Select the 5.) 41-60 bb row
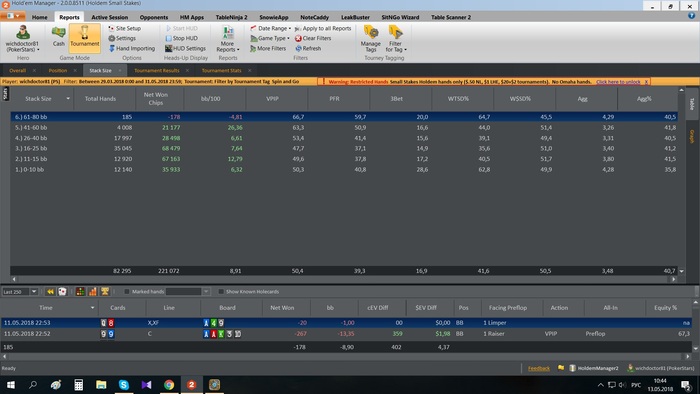The height and width of the screenshot is (394, 700). pos(344,128)
